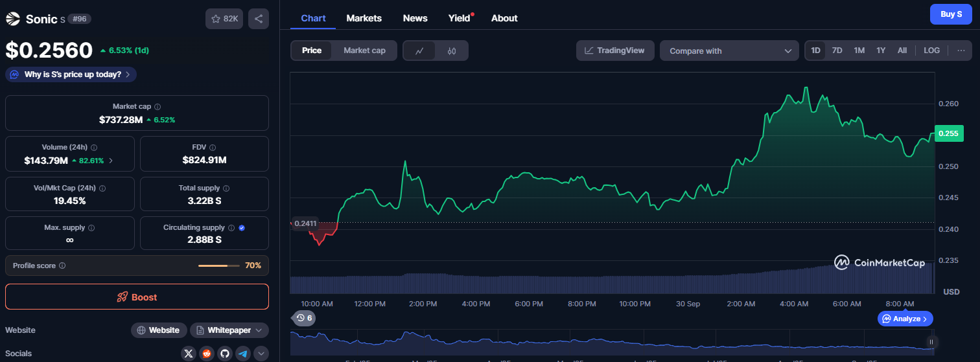Select the 7D time range
980x362 pixels.
pyautogui.click(x=837, y=51)
